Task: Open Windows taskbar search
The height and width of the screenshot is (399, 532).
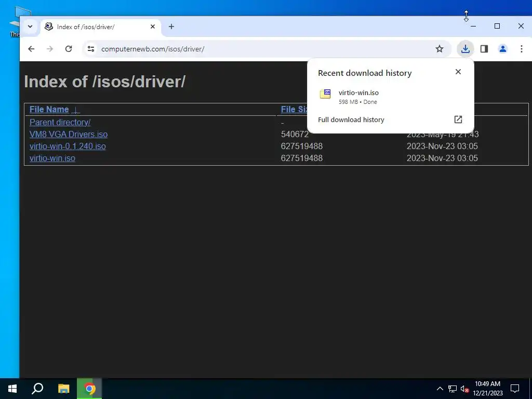Action: coord(37,389)
